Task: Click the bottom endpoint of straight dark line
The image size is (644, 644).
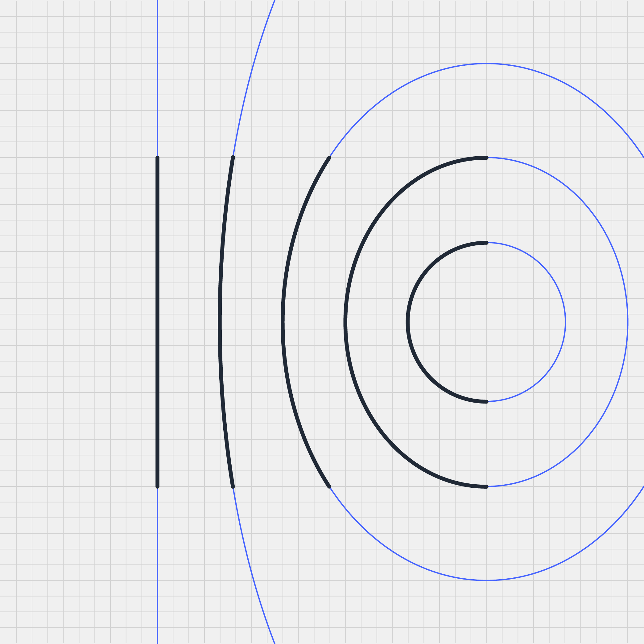Action: [x=157, y=487]
